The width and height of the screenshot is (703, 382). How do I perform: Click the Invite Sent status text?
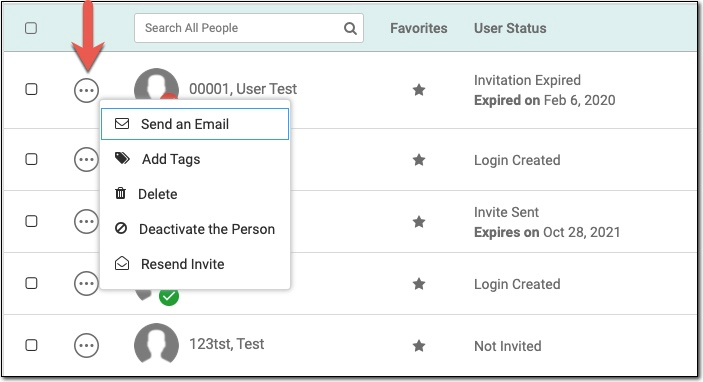506,212
